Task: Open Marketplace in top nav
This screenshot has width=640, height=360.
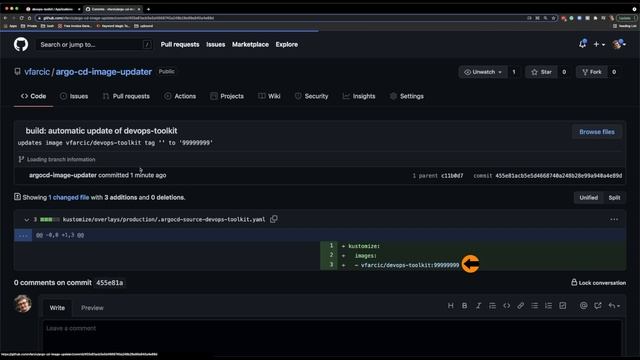Action: 250,44
